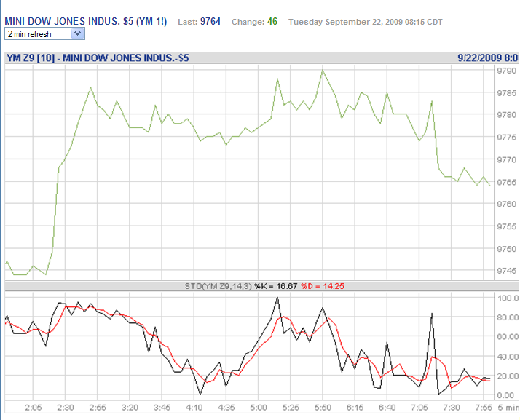Click chart header YM Z9 [10] label

click(x=31, y=58)
